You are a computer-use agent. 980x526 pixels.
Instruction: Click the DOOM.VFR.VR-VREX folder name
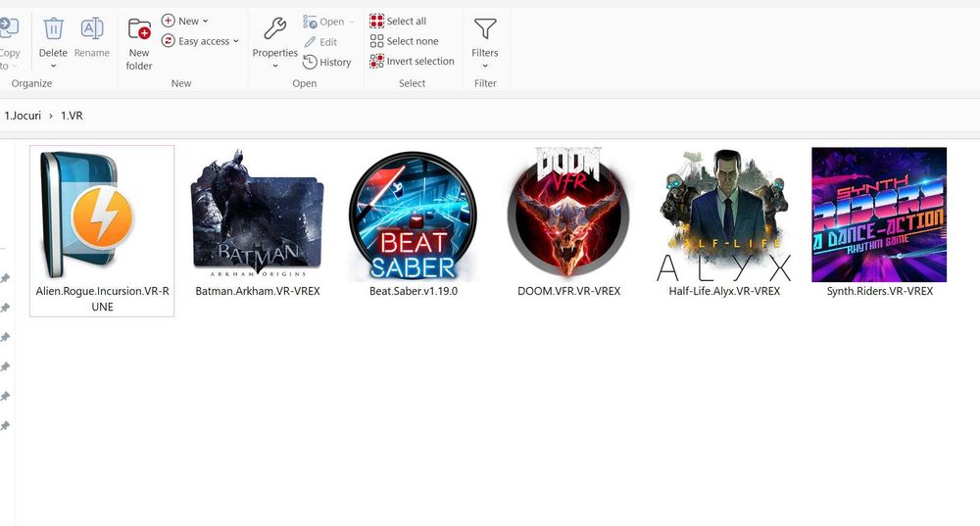pyautogui.click(x=568, y=291)
